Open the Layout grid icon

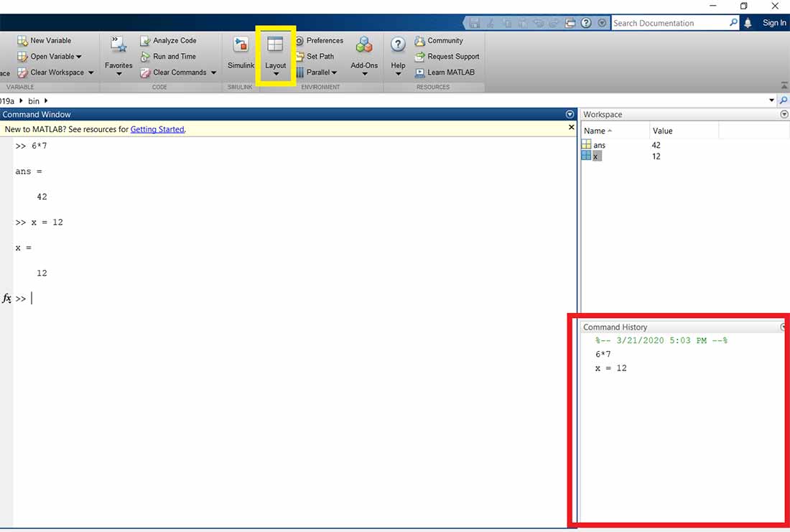tap(275, 45)
